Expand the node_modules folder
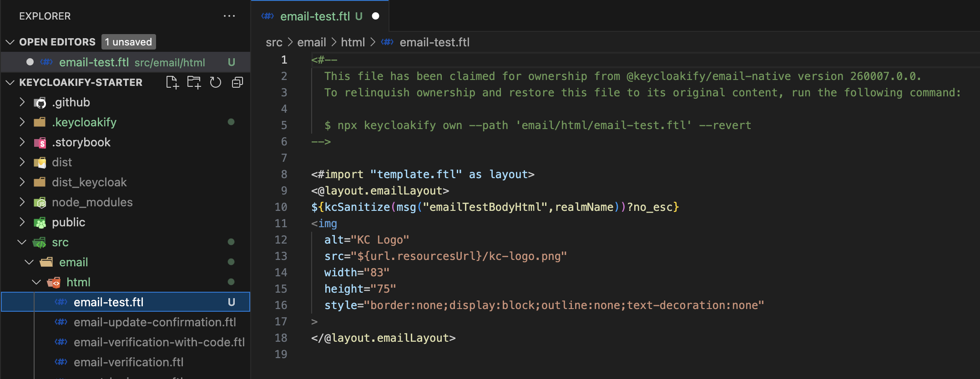980x379 pixels. click(x=22, y=202)
